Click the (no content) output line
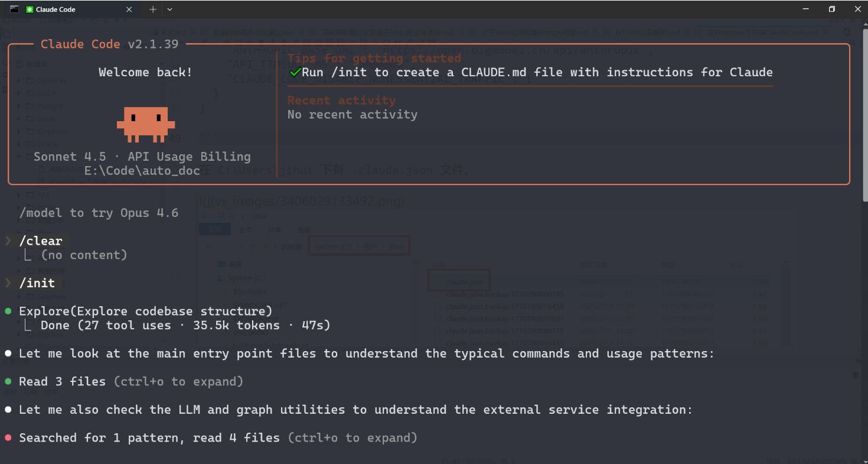 84,255
